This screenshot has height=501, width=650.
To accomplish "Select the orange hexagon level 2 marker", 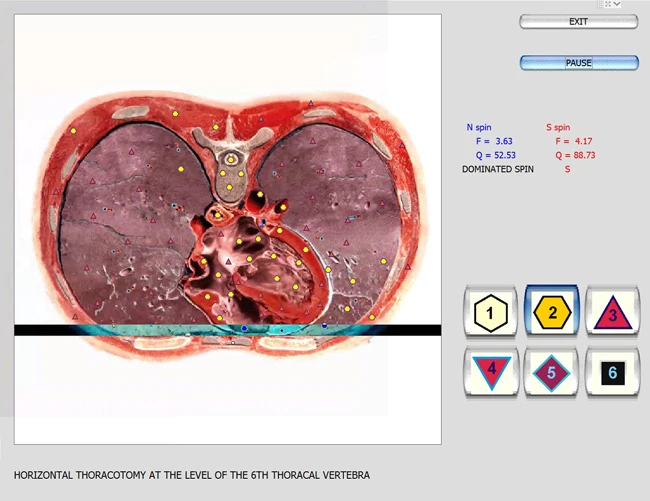I will tap(551, 313).
